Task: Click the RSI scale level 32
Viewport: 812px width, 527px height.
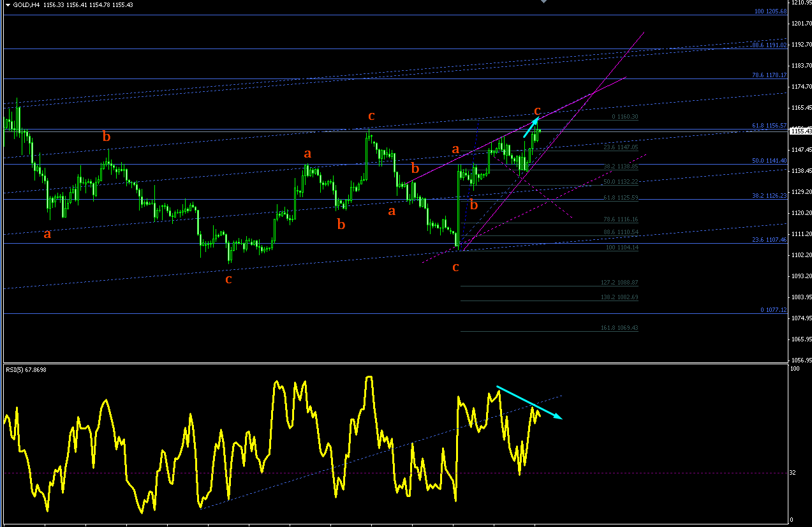Action: [792, 473]
